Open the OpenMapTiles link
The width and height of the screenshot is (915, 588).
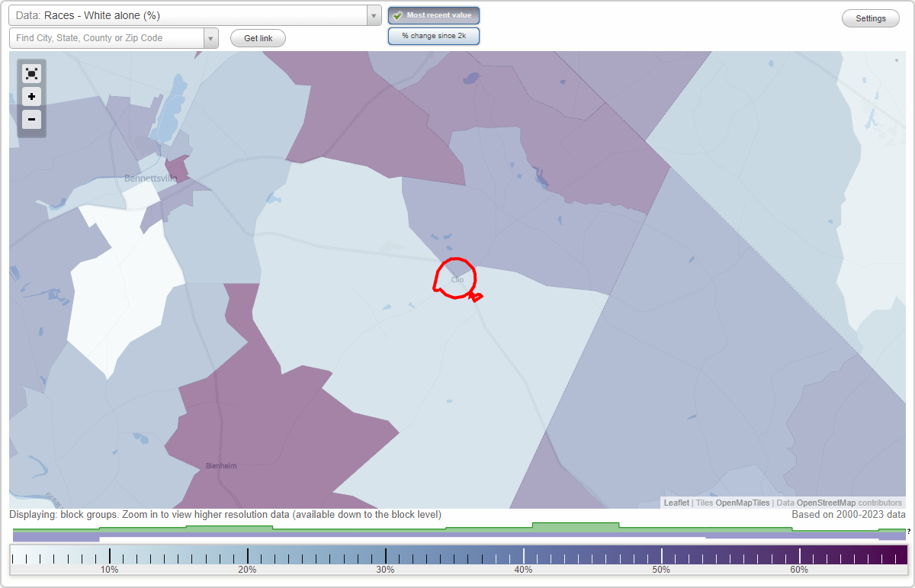click(740, 503)
